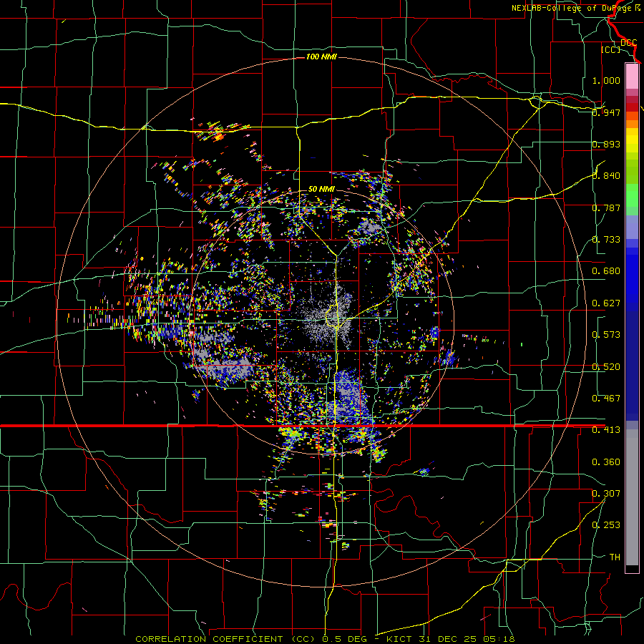The width and height of the screenshot is (644, 644).
Task: Click the 1.000 value on the color scale
Action: tap(606, 80)
